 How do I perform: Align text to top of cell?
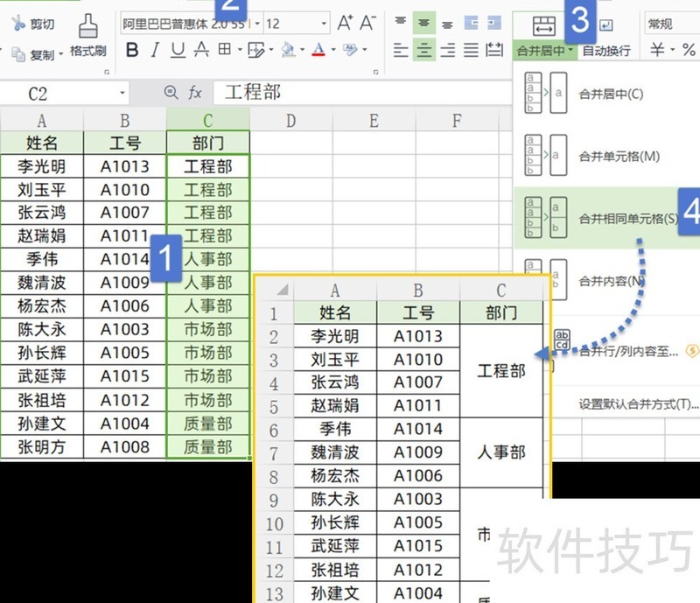click(x=401, y=21)
